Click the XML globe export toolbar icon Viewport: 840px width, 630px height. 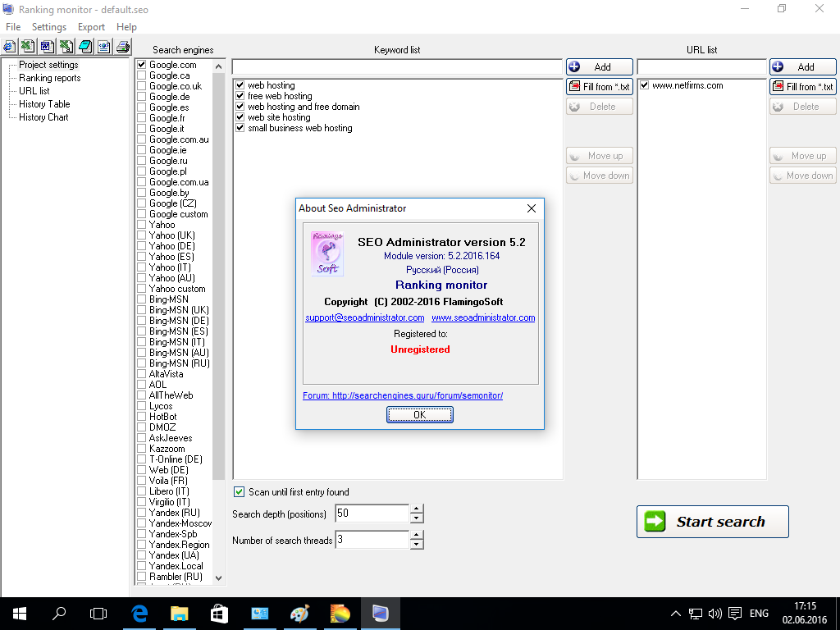(104, 47)
